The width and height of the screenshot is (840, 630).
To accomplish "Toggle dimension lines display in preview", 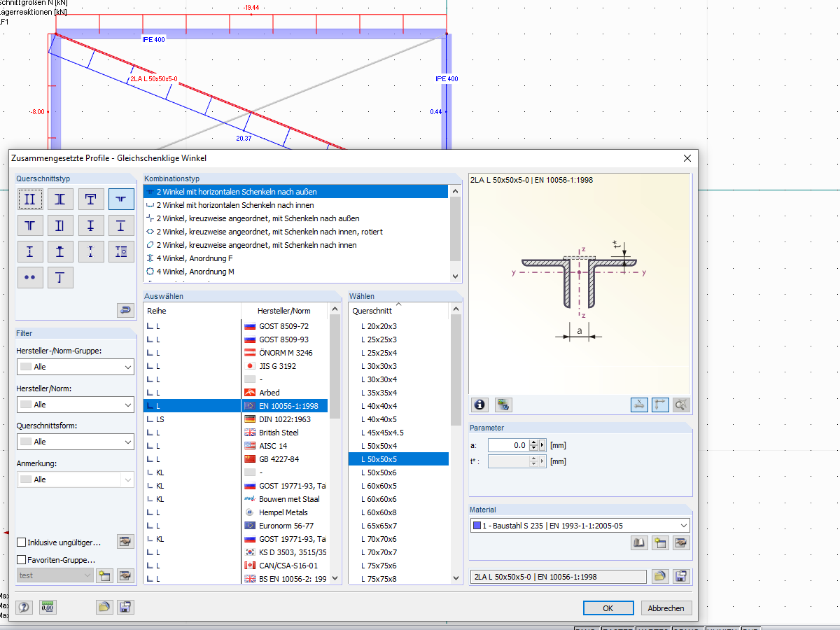I will 638,404.
